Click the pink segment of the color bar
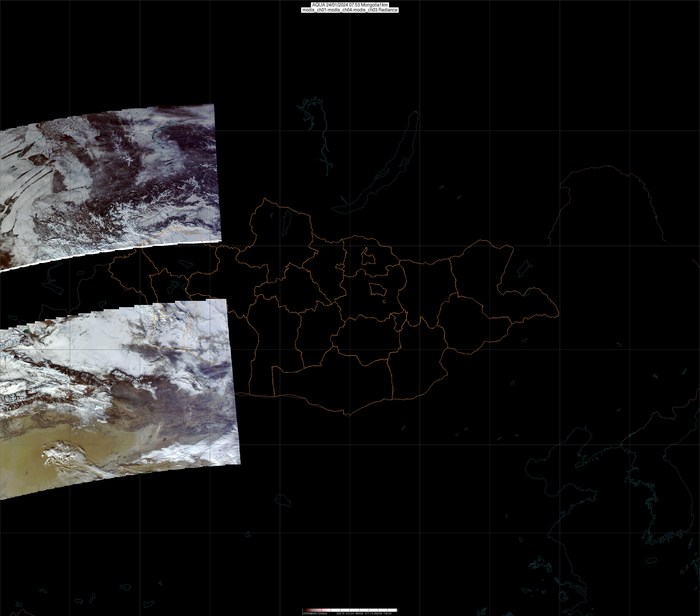 point(326,610)
